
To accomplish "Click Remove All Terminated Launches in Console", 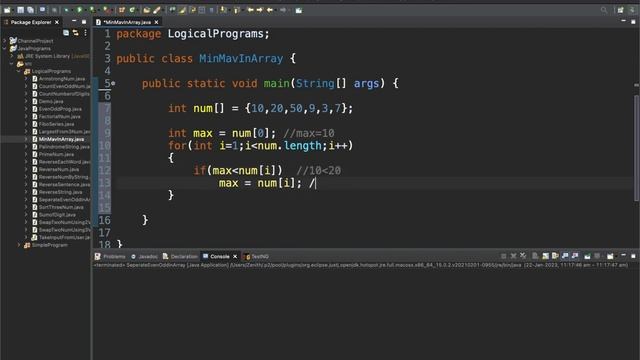I will [523, 256].
